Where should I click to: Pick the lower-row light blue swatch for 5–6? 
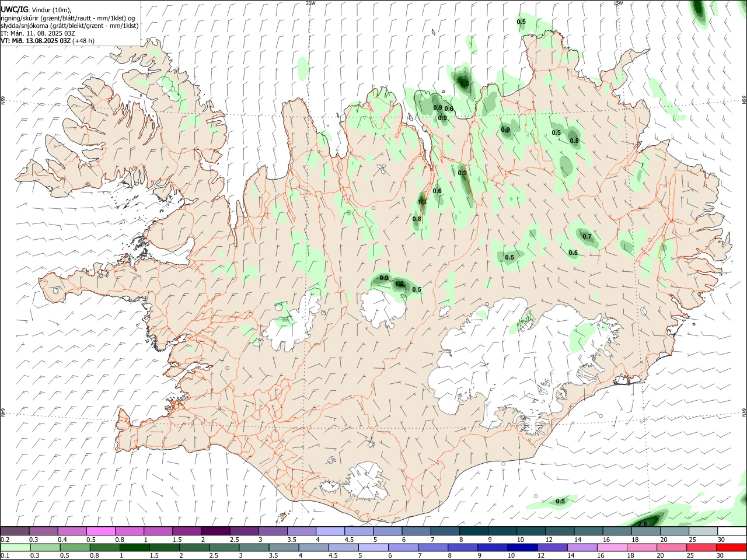coord(373,547)
